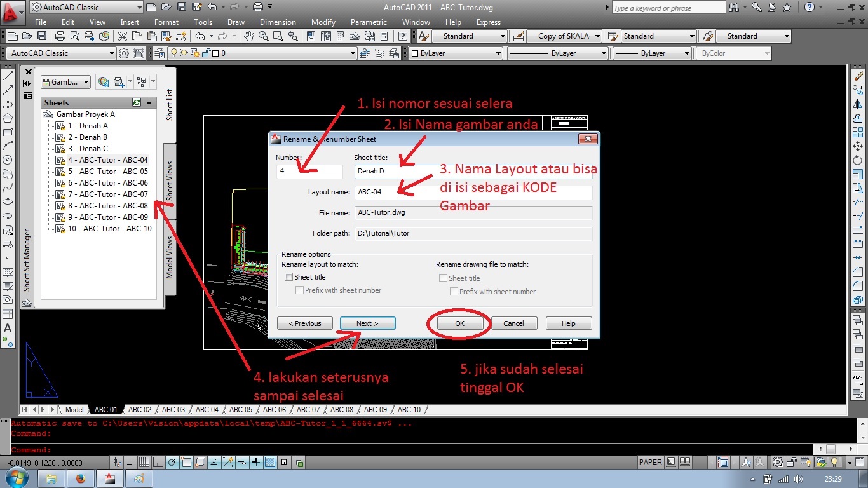
Task: Click the OK button in the Rename dialog
Action: 459,323
